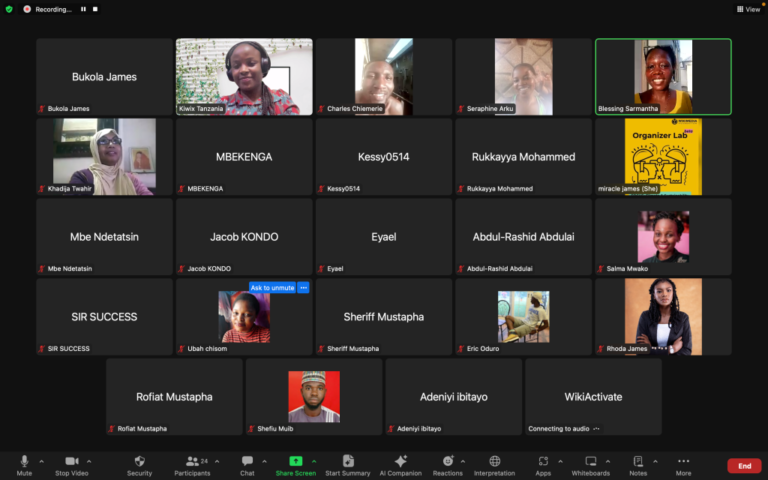Image resolution: width=768 pixels, height=480 pixels.
Task: Click the Start Summary icon
Action: [348, 461]
